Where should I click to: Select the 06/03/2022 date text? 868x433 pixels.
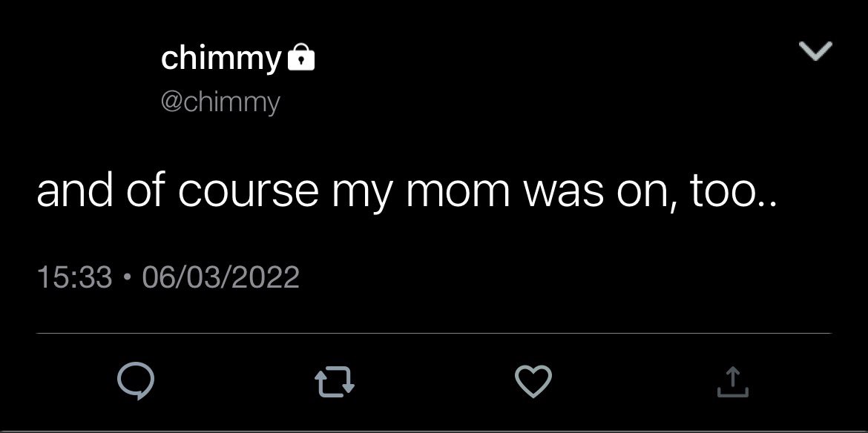221,277
